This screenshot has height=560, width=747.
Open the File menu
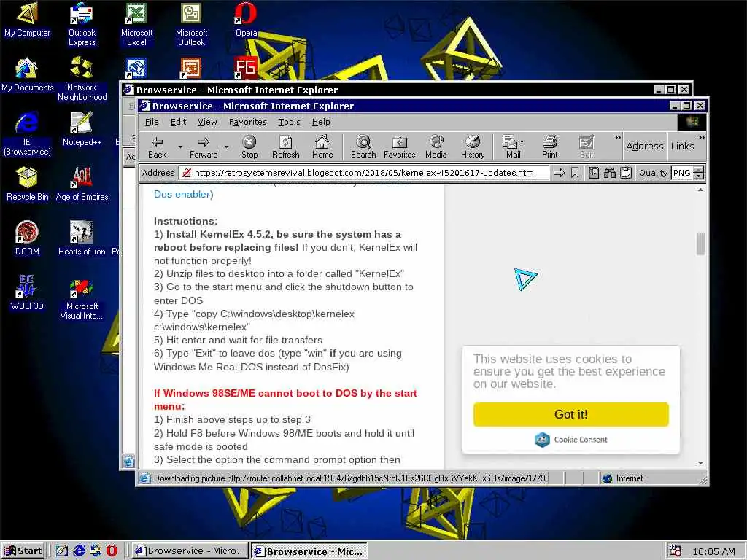(152, 122)
